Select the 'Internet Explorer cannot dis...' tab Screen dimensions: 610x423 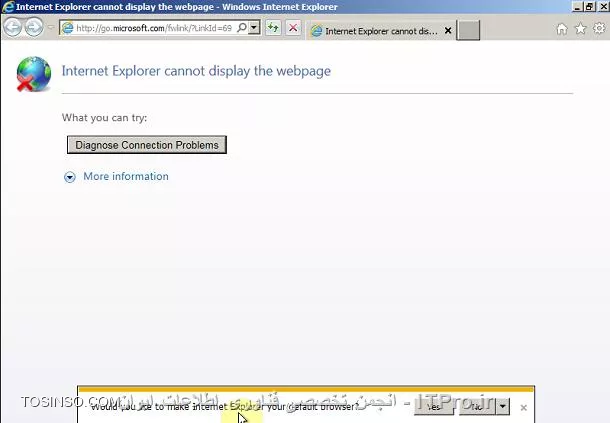point(381,31)
